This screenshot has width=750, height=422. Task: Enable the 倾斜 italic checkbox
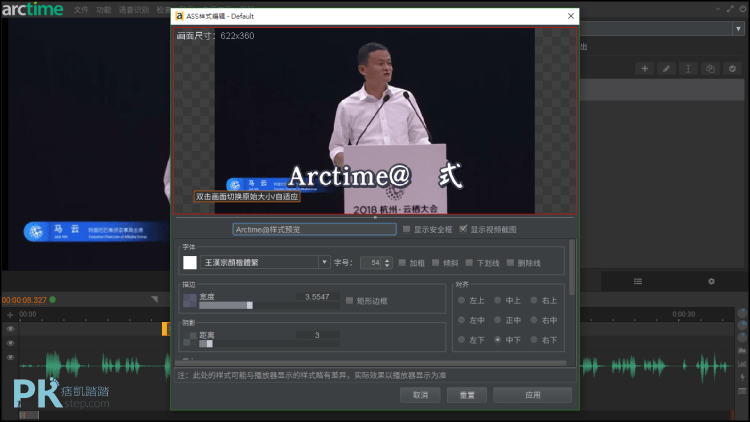point(436,263)
